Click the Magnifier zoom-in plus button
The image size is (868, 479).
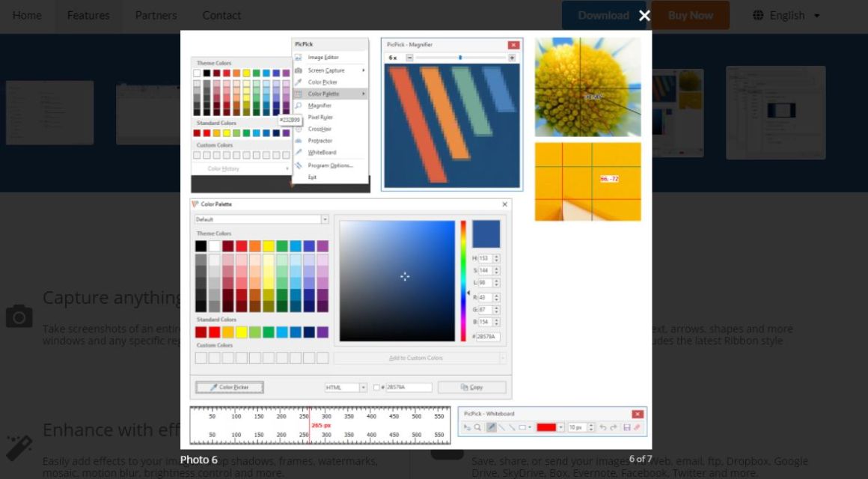point(512,58)
